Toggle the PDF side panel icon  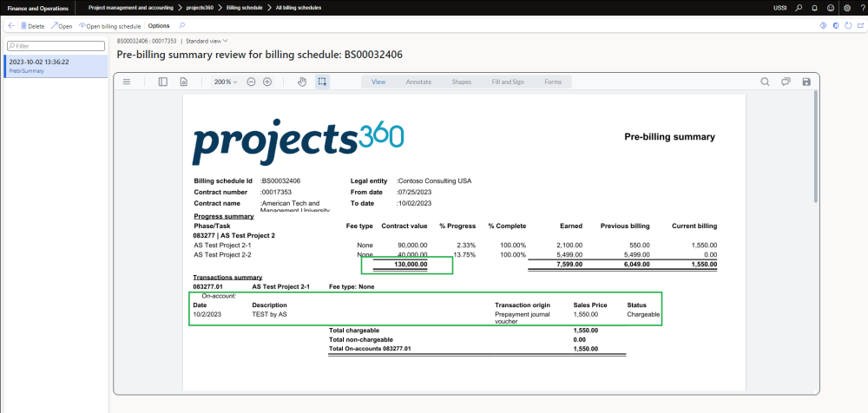point(162,82)
